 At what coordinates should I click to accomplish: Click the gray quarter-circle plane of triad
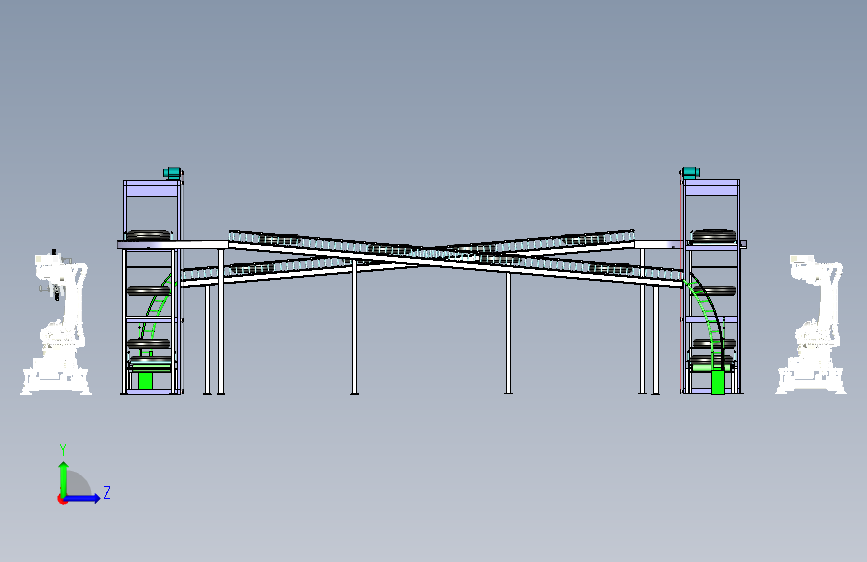coord(79,484)
